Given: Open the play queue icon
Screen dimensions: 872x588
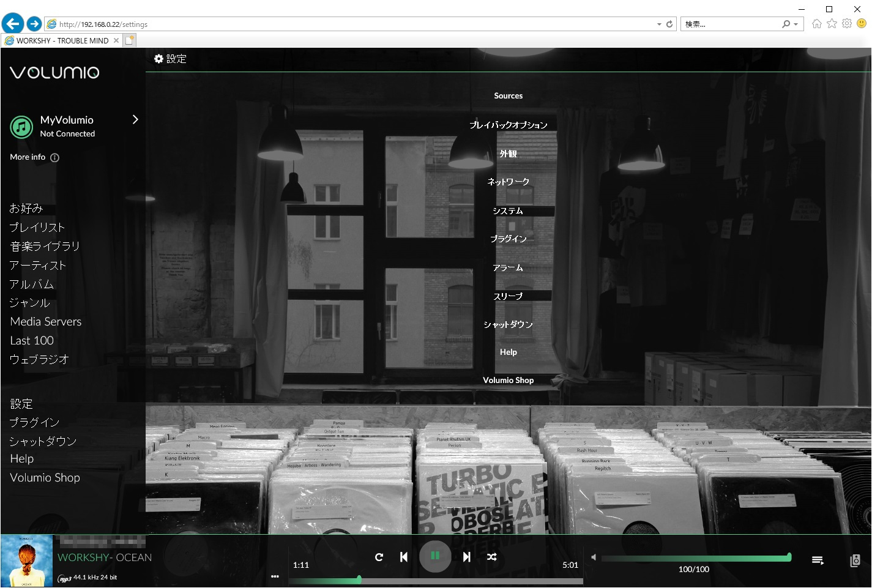Looking at the screenshot, I should click(x=818, y=560).
